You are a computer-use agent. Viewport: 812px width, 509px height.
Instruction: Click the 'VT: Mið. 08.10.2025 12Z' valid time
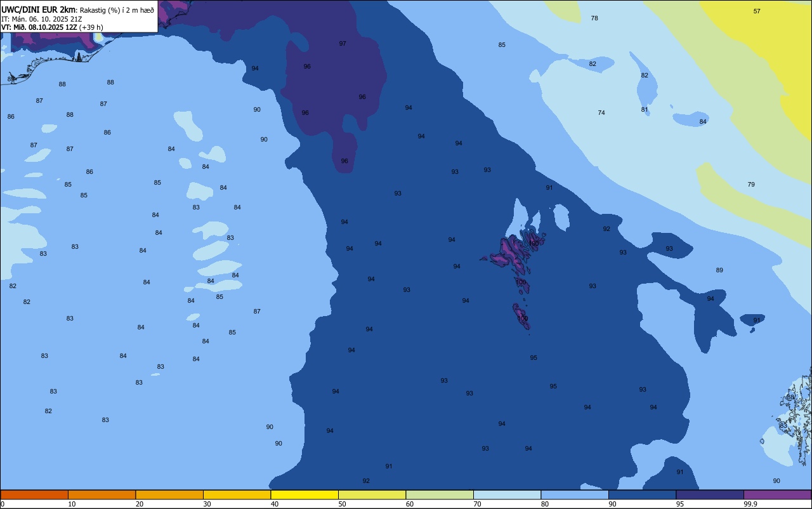pyautogui.click(x=39, y=27)
